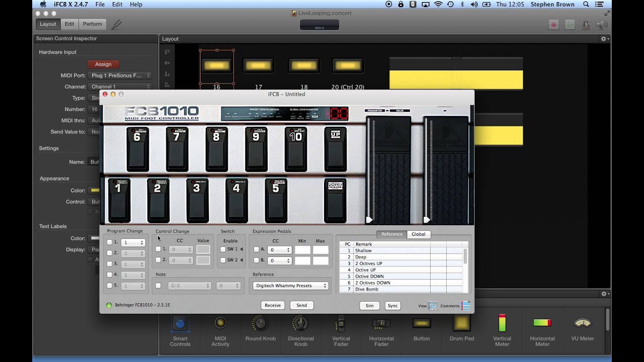Click the Send button
Viewport: 644px width, 362px height.
click(301, 305)
